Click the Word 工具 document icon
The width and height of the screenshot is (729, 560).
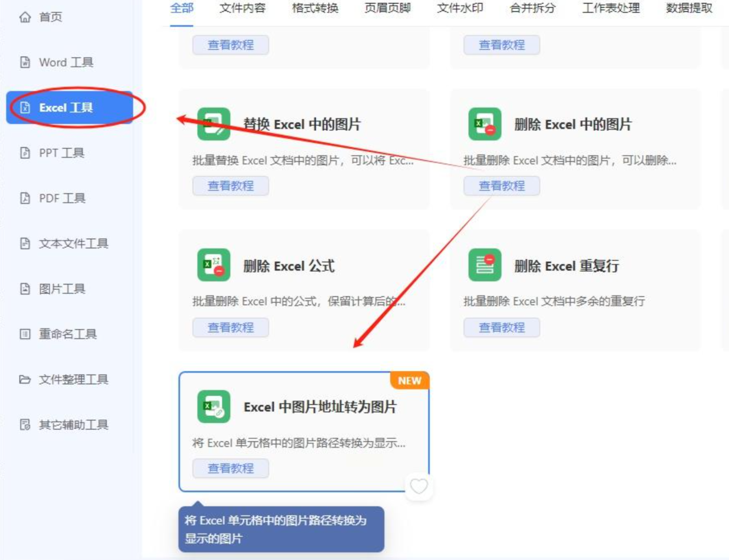coord(25,62)
